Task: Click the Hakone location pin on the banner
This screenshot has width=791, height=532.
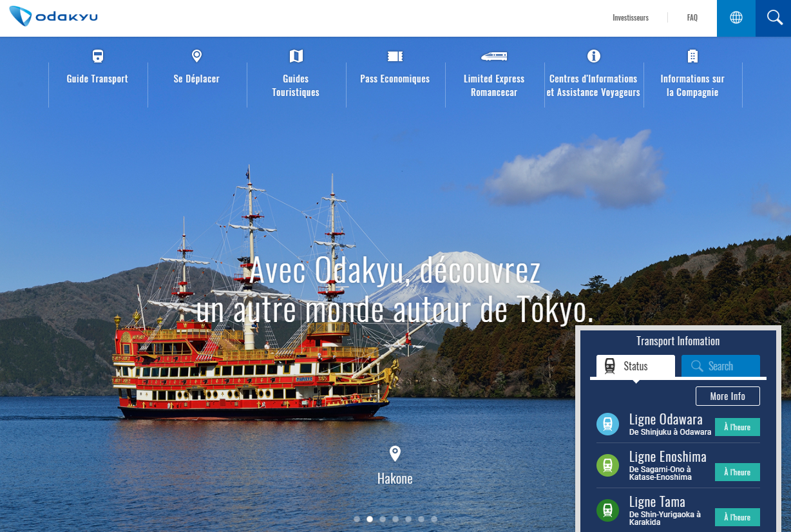Action: click(395, 453)
